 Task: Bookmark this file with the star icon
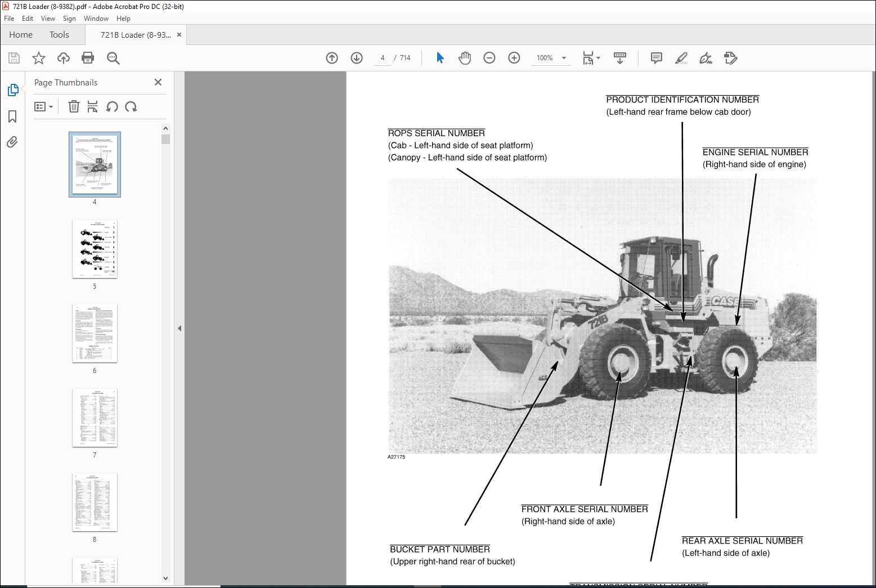[x=39, y=58]
